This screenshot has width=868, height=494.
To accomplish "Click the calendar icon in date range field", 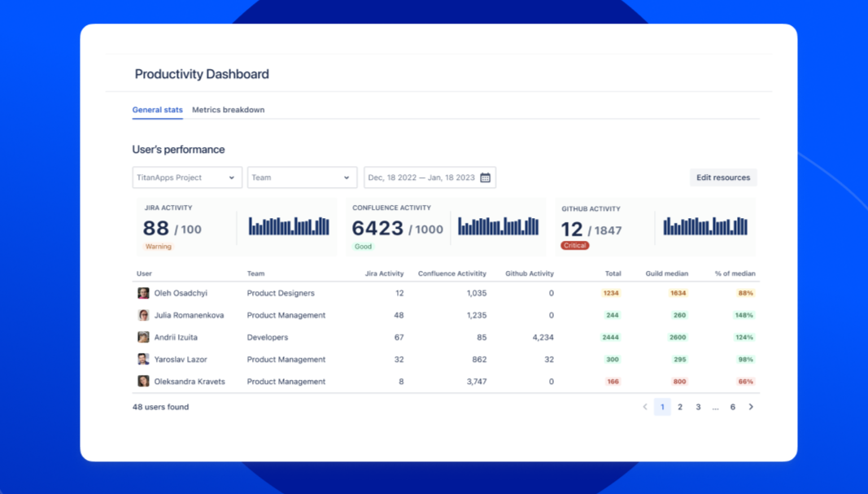I will pos(486,177).
